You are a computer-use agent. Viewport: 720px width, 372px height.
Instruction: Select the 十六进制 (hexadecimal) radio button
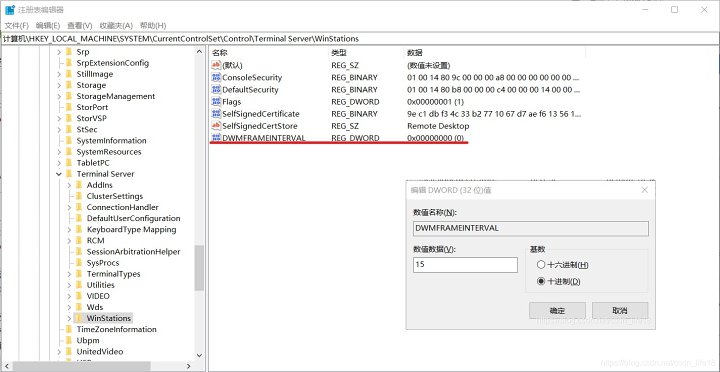coord(541,265)
